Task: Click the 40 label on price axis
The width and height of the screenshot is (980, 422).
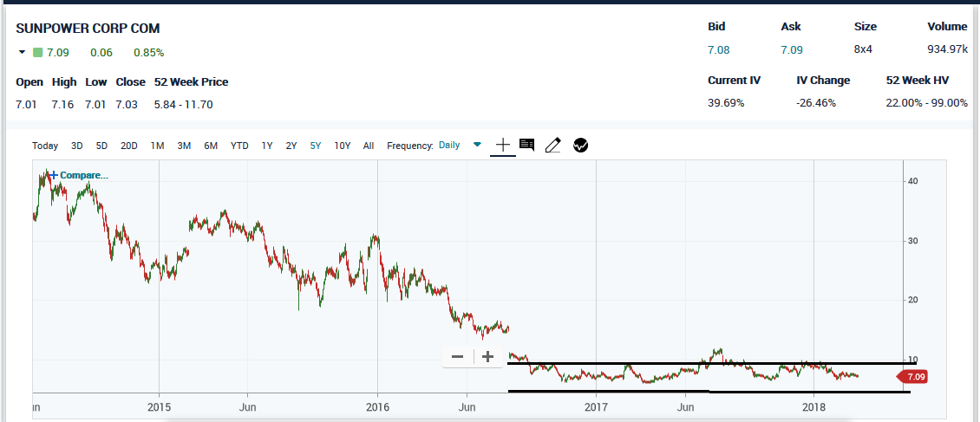Action: coord(913,181)
